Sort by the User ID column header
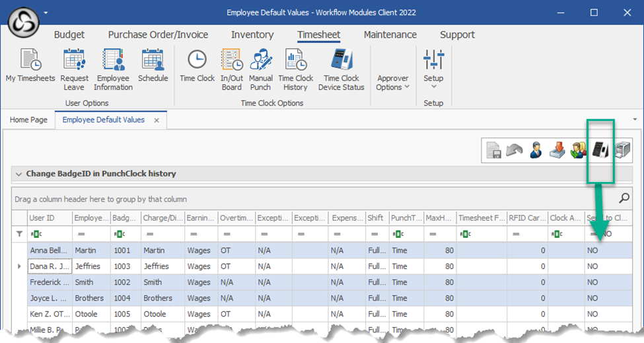The image size is (644, 343). coord(42,217)
